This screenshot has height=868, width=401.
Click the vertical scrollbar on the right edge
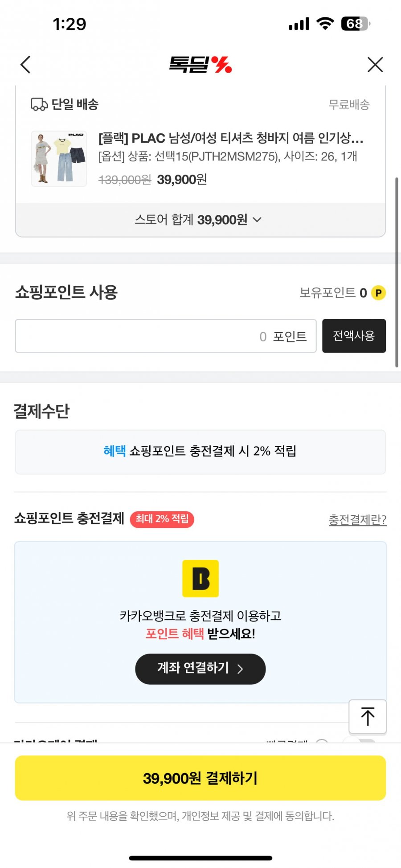[397, 272]
